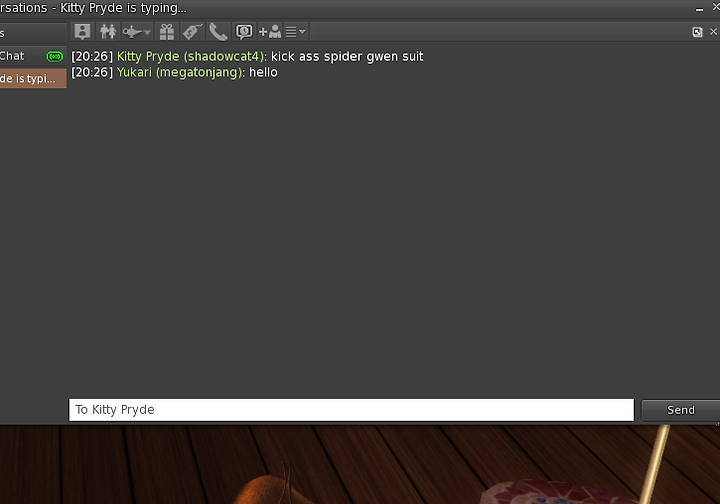Screen dimensions: 720x504
Task: Open chat history speech bubble icon
Action: [244, 32]
